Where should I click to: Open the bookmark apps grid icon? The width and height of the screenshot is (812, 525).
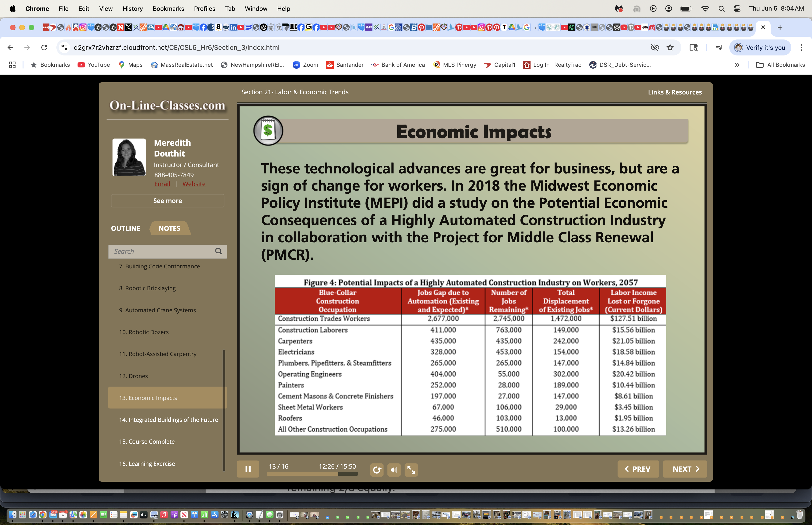click(x=12, y=65)
